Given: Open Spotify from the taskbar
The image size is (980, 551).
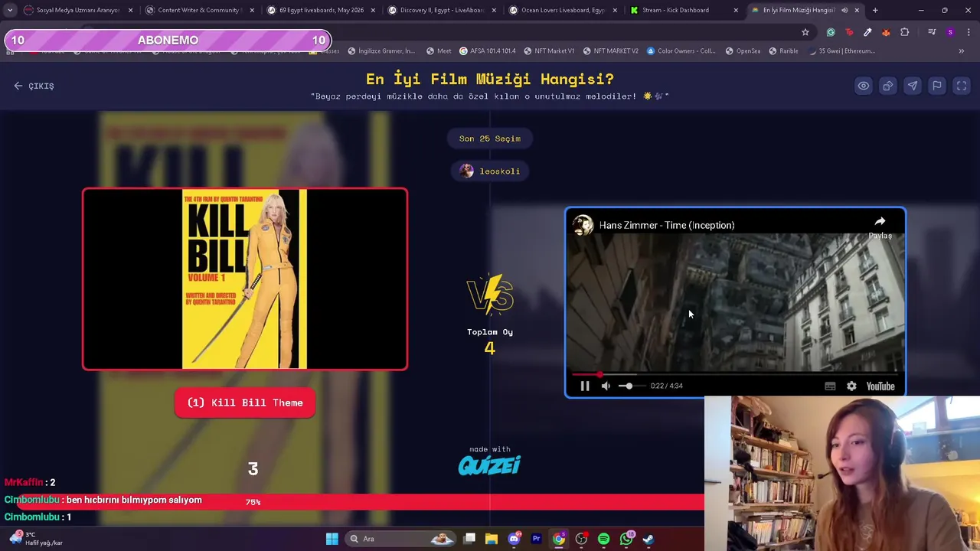Looking at the screenshot, I should 603,539.
